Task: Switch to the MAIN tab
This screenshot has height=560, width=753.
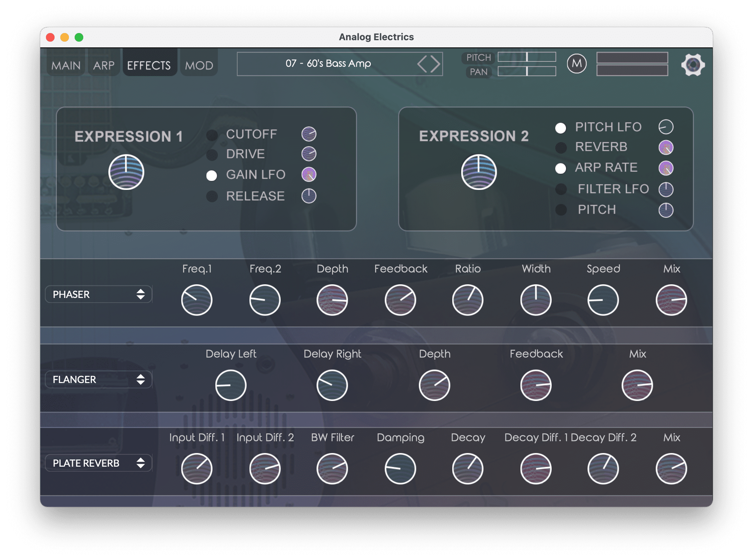Action: [66, 65]
